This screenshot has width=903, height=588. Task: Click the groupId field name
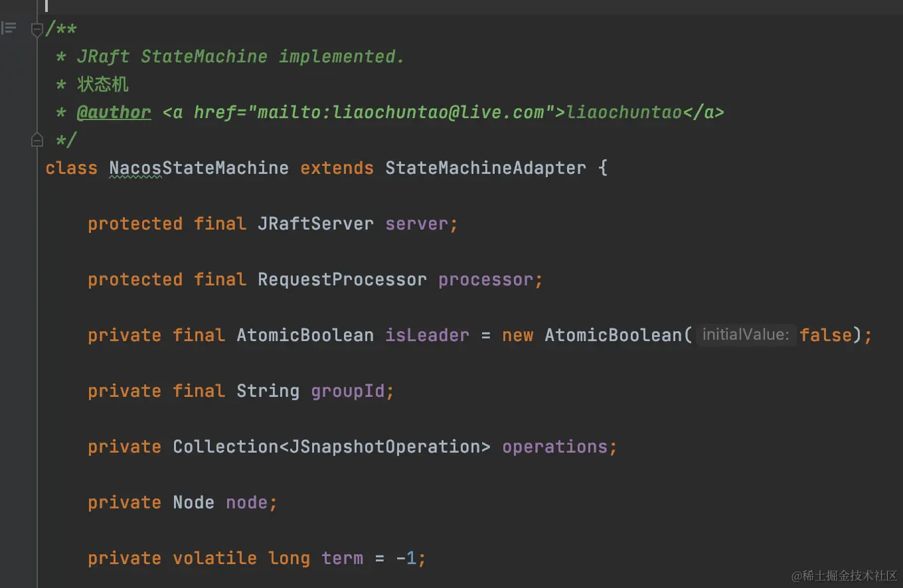[x=347, y=391]
